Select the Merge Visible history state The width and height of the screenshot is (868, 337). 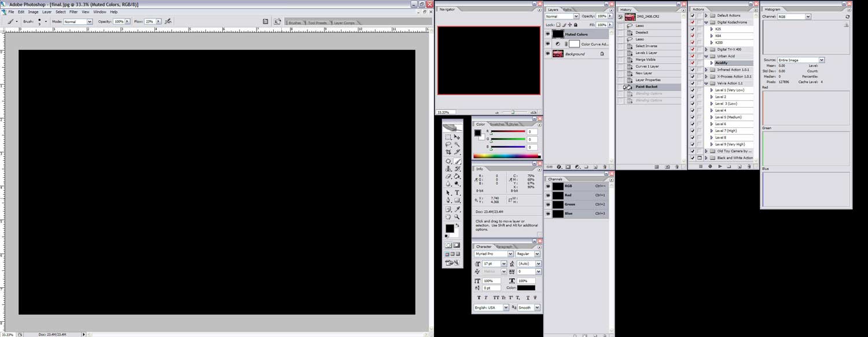(646, 60)
